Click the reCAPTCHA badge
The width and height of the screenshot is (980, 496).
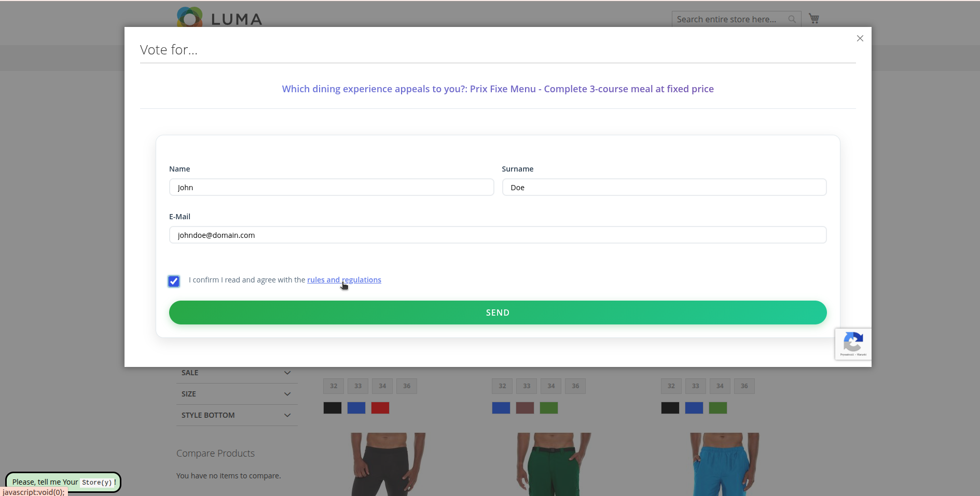coord(853,344)
